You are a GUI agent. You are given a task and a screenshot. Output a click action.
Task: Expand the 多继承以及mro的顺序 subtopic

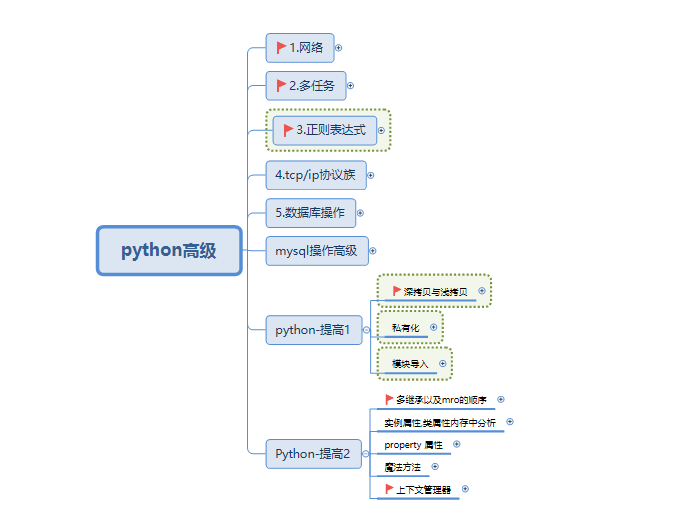[501, 399]
